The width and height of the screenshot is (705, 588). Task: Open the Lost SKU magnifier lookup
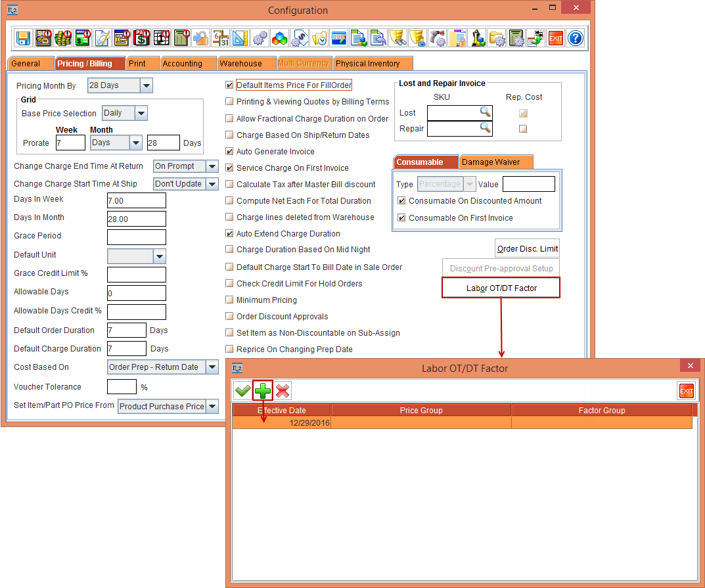click(x=485, y=112)
